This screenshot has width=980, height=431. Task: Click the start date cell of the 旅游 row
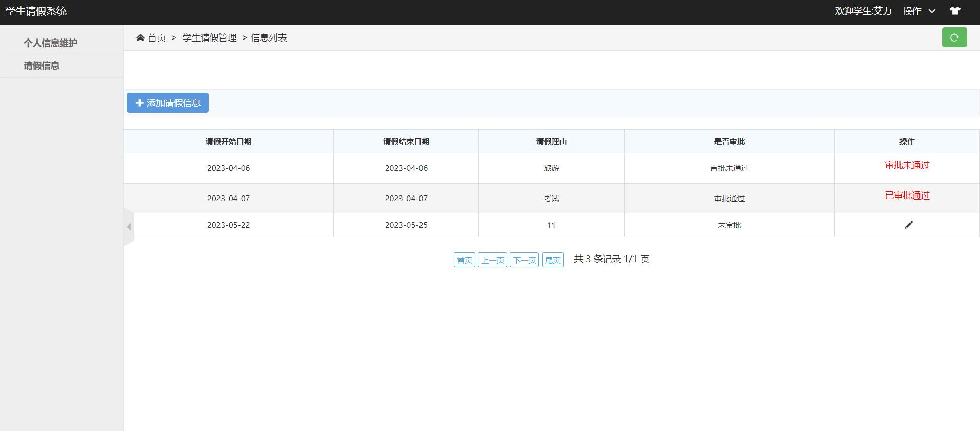pos(228,168)
